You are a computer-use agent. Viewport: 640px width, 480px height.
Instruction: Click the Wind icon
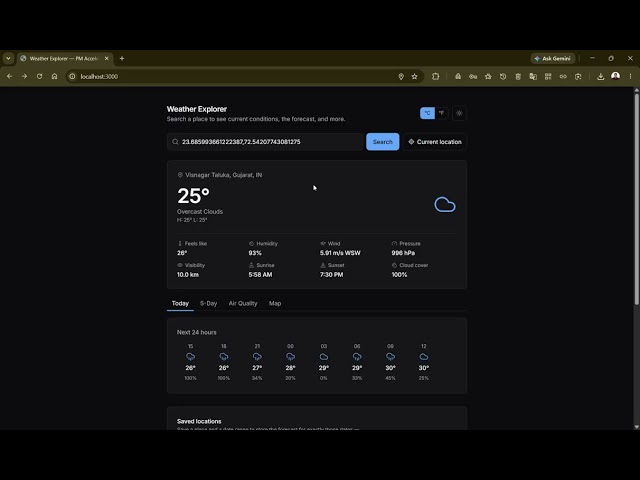pyautogui.click(x=323, y=243)
